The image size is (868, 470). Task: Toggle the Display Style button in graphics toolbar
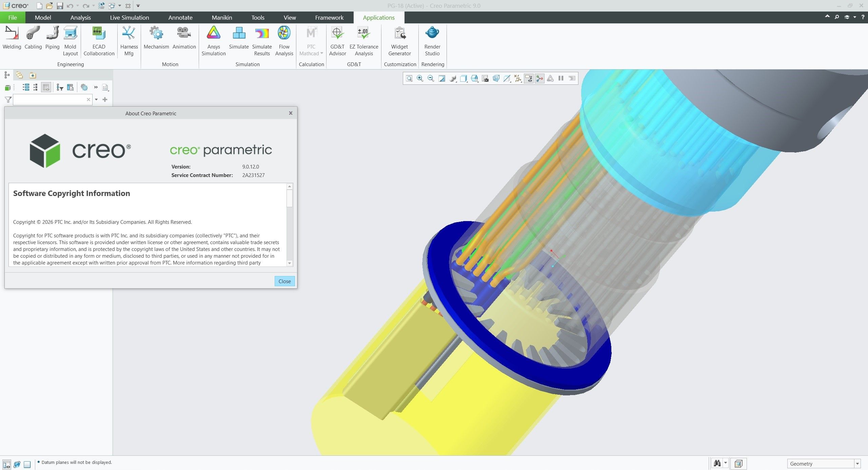click(463, 78)
